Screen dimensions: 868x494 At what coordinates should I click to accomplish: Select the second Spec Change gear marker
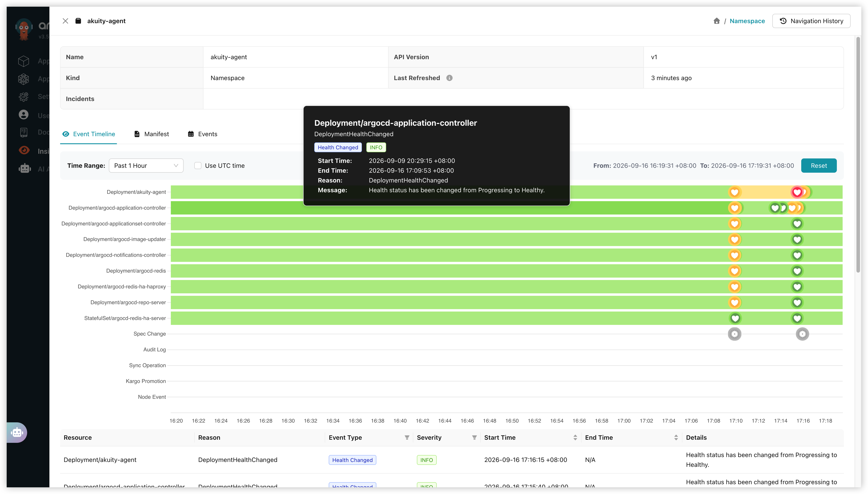click(x=802, y=334)
